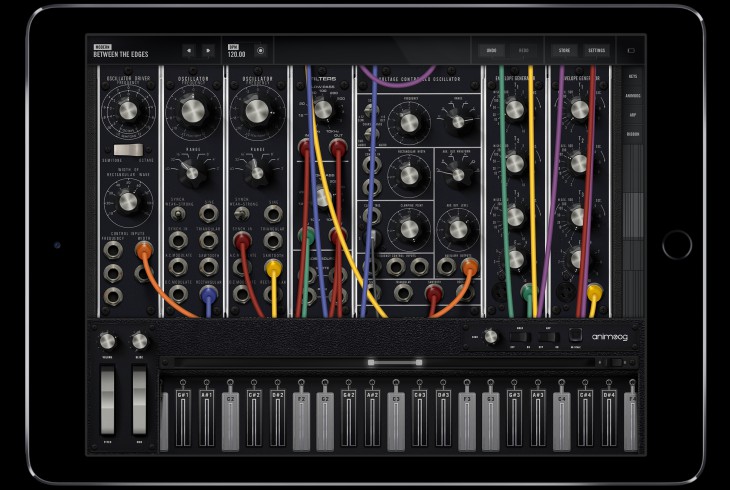Flip second Oscillator synch weak-strong switch
730x490 pixels.
241,211
